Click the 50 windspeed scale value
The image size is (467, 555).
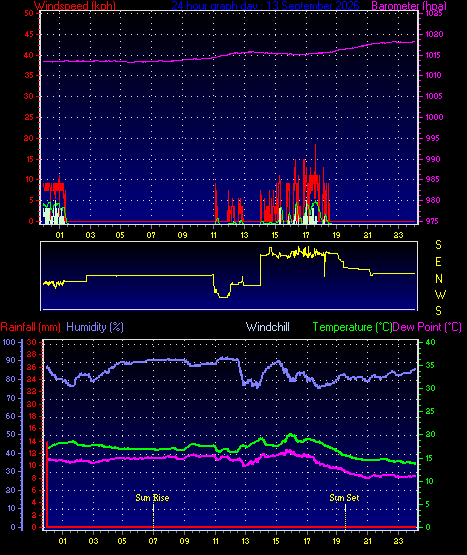tap(29, 13)
